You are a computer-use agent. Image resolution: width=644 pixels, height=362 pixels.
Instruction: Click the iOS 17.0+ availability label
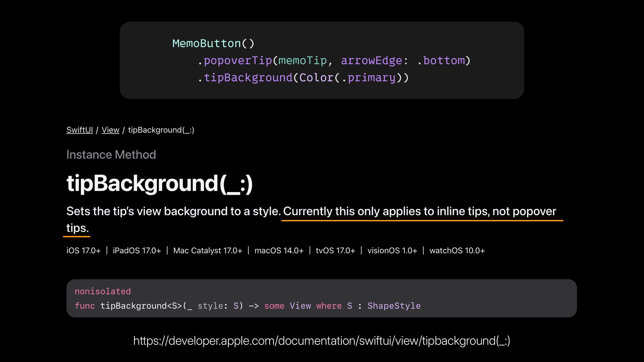click(x=84, y=251)
